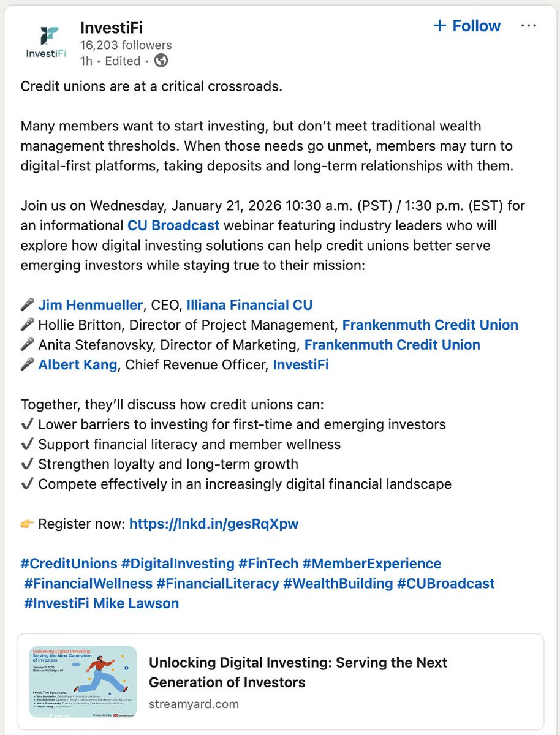Open the lnkd.in registration link
Viewport: 560px width, 735px height.
pyautogui.click(x=214, y=524)
